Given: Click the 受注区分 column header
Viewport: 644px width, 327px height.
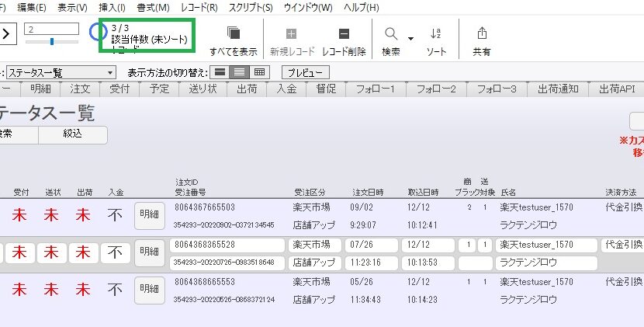Looking at the screenshot, I should (310, 192).
